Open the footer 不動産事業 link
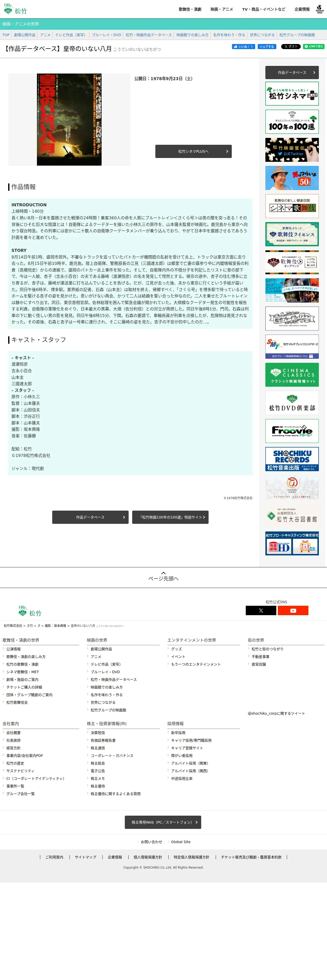 (260, 657)
